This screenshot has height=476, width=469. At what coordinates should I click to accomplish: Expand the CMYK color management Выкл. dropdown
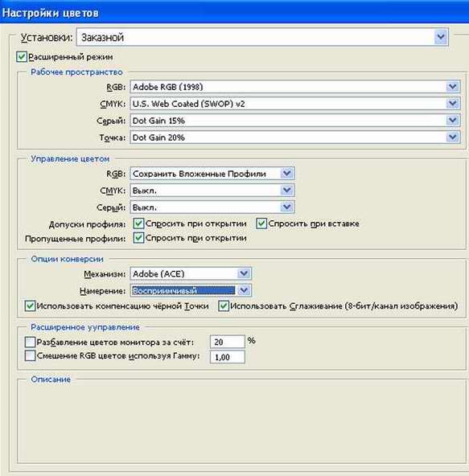pyautogui.click(x=287, y=191)
